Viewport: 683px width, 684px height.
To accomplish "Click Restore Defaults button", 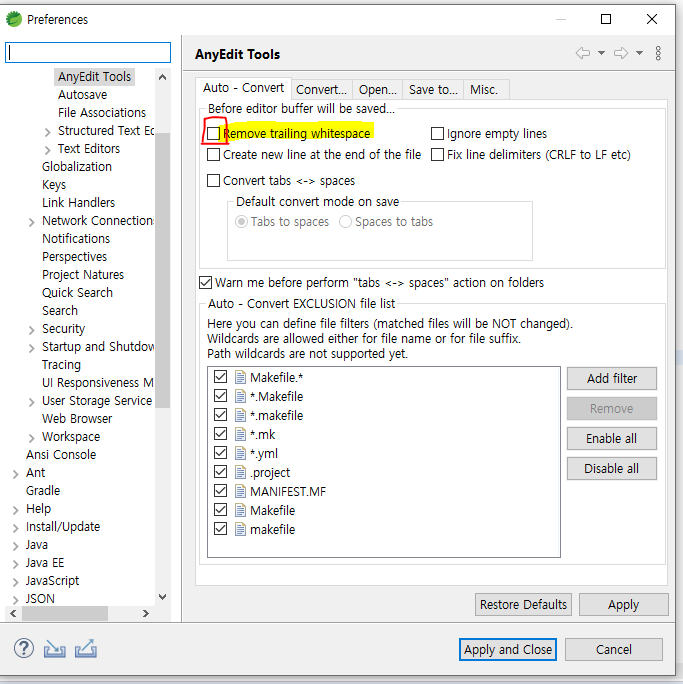I will (523, 604).
